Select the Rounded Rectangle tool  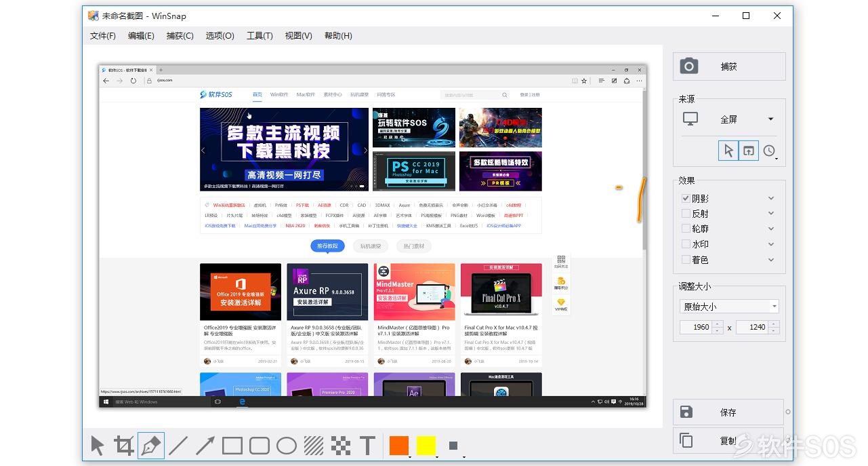pos(260,446)
